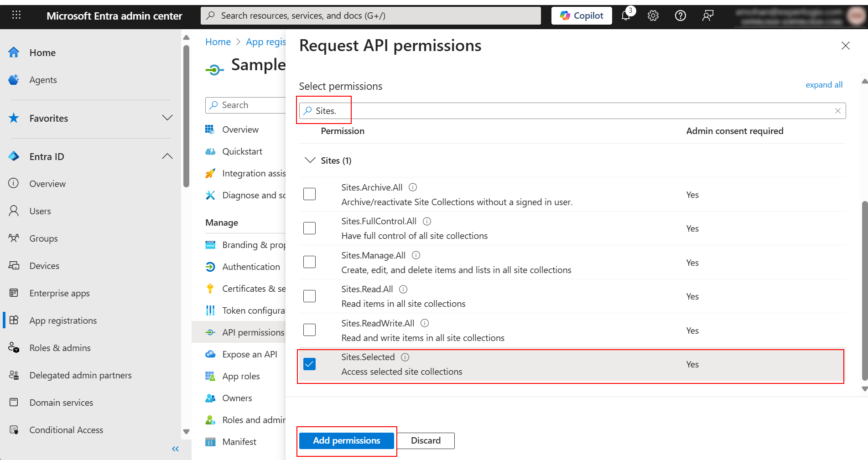The width and height of the screenshot is (868, 460).
Task: Click the Devices icon in sidebar
Action: coord(14,265)
